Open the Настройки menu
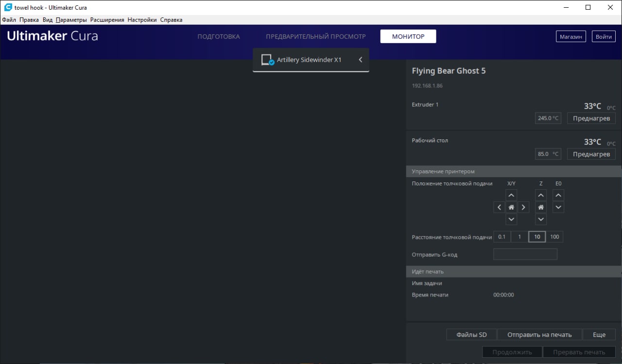 point(142,20)
